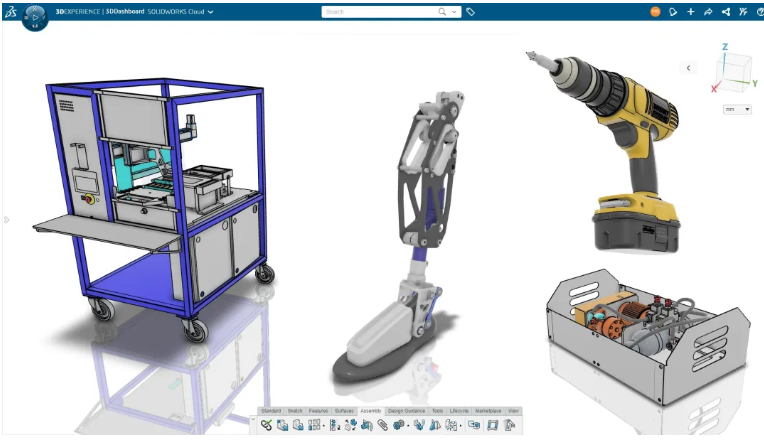764x446 pixels.
Task: Collapse the action bar with chevron
Action: (253, 419)
